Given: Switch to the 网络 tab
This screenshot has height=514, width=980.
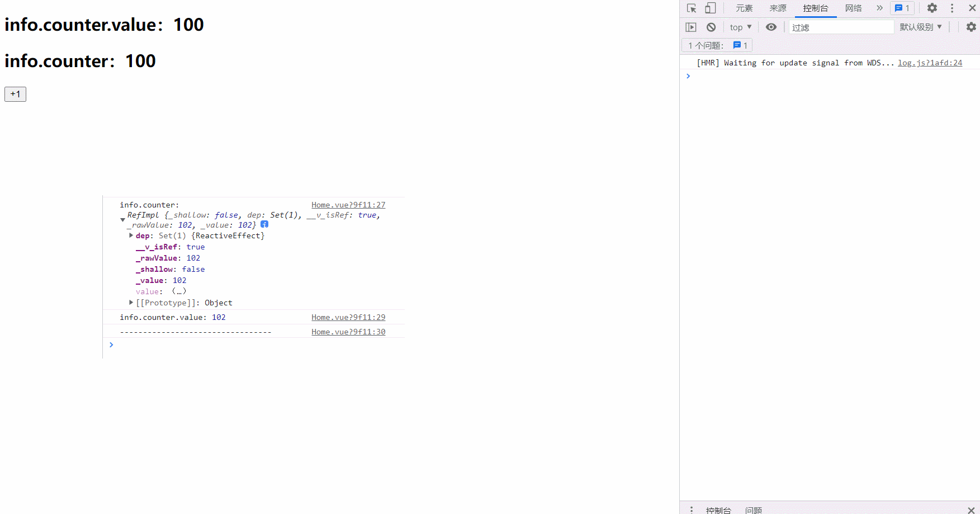Looking at the screenshot, I should tap(853, 8).
